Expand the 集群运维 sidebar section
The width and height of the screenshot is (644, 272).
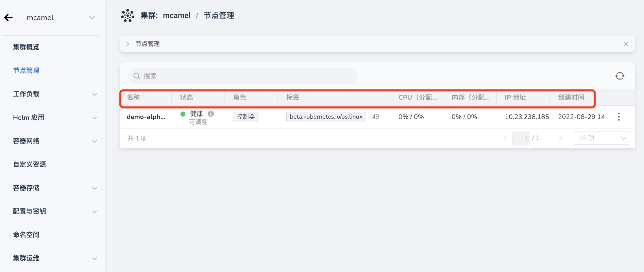coord(95,258)
